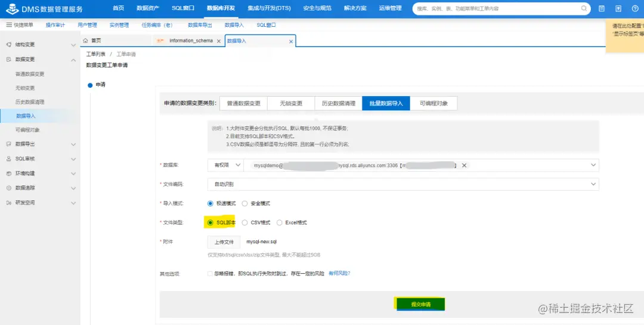Switch to 无锁变更 category tab
Image resolution: width=644 pixels, height=325 pixels.
(291, 104)
